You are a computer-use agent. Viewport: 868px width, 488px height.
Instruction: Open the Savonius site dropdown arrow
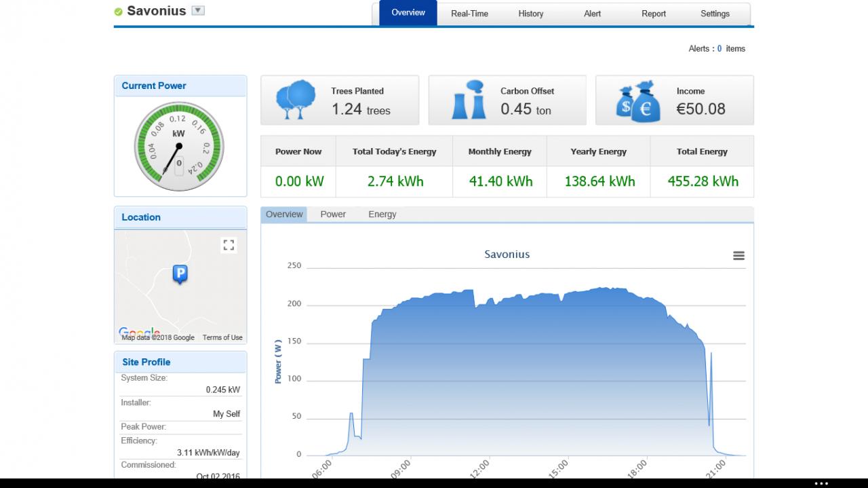coord(198,10)
